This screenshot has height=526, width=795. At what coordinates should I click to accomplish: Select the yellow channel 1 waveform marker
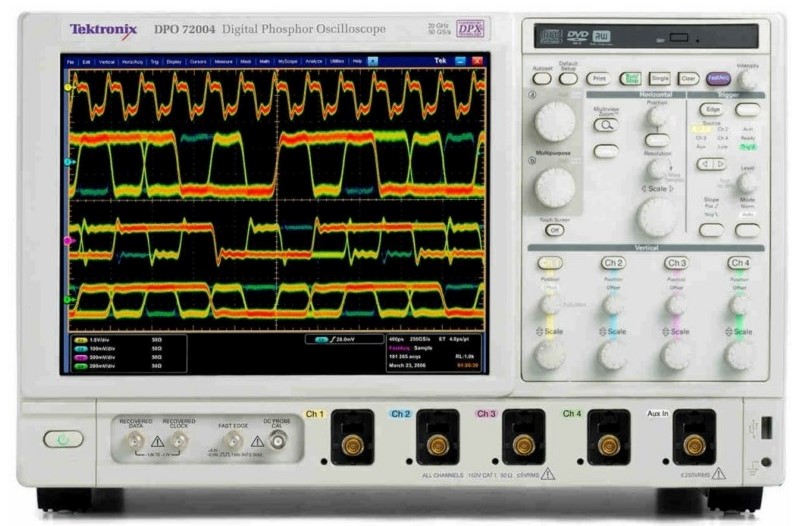(69, 88)
